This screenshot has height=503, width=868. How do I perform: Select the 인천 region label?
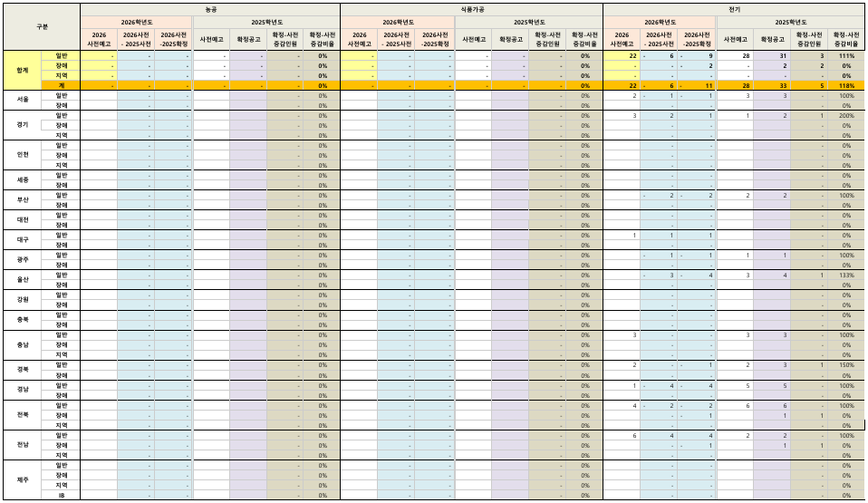22,155
